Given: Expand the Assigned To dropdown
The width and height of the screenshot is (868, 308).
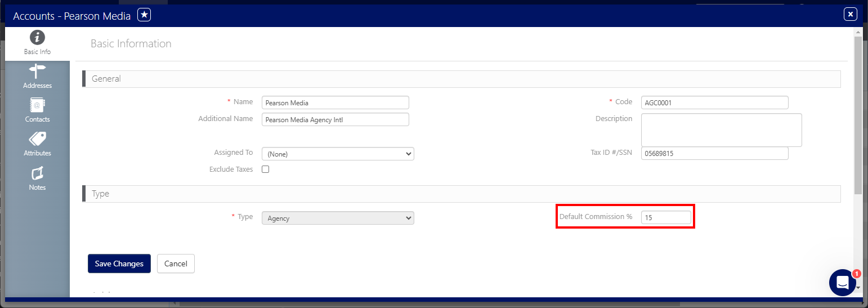Looking at the screenshot, I should [338, 154].
